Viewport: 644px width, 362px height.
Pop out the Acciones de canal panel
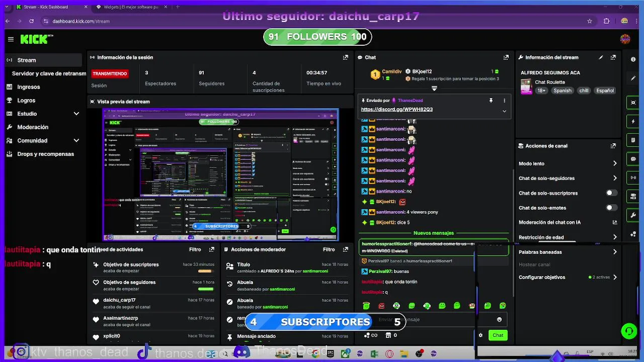coord(613,146)
